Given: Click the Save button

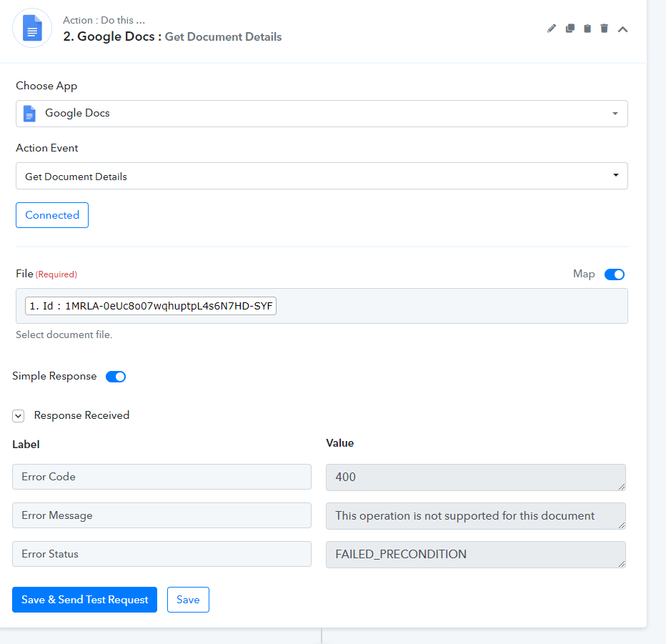Looking at the screenshot, I should (188, 600).
